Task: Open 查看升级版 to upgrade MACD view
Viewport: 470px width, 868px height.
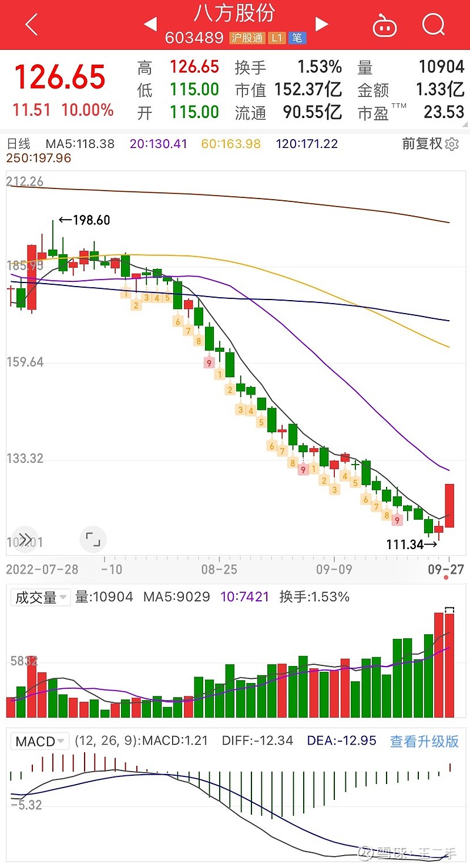Action: pos(425,741)
